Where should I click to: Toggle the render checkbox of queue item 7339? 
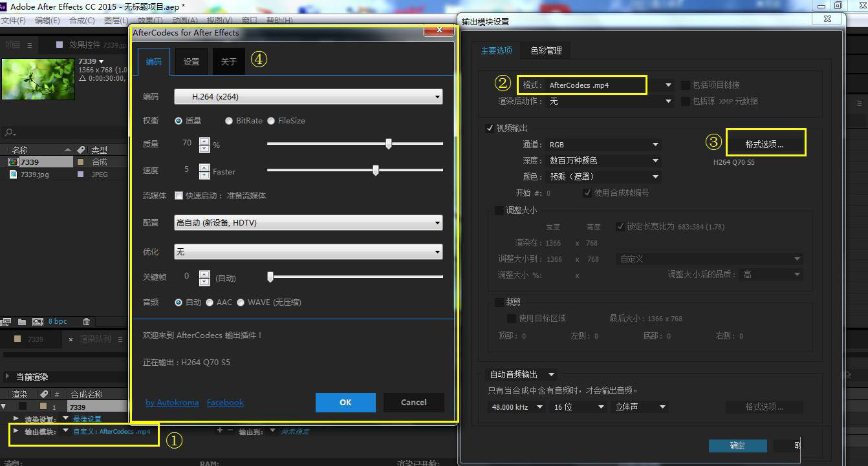coord(23,407)
